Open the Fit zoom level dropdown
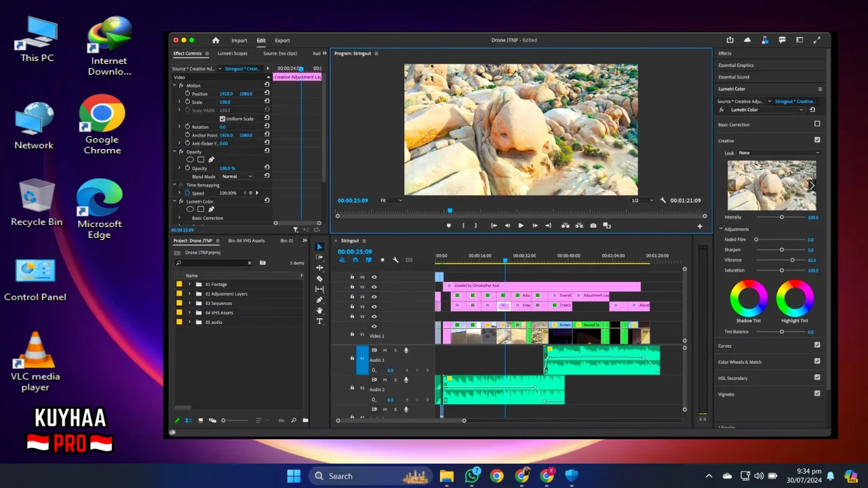The height and width of the screenshot is (488, 868). pos(391,201)
